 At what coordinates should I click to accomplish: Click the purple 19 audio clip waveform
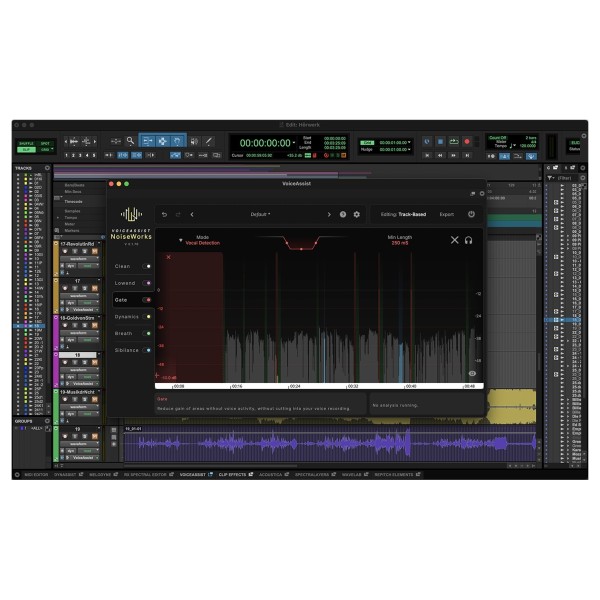click(x=330, y=444)
